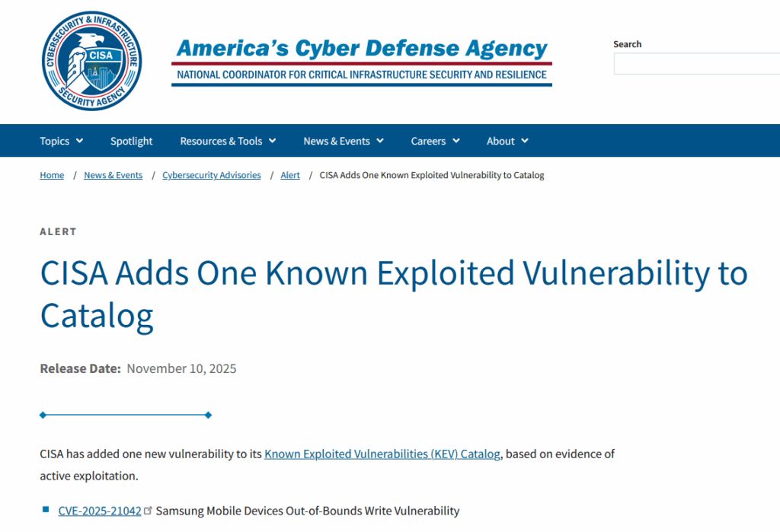This screenshot has width=780, height=532.
Task: Open the Spotlight navigation item
Action: 131,141
